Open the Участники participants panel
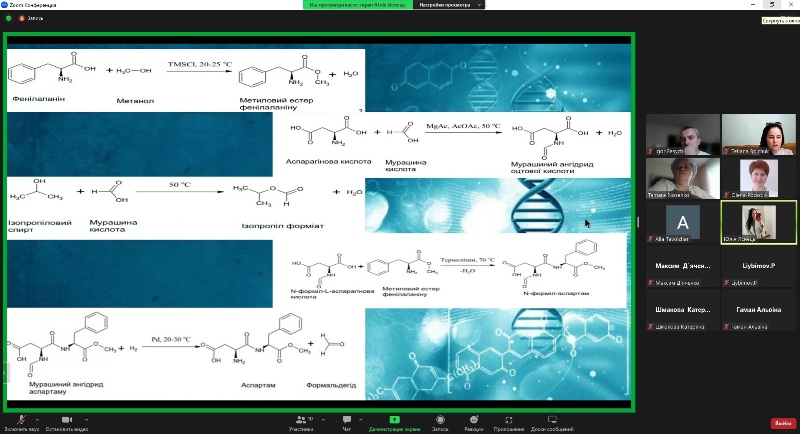 301,423
